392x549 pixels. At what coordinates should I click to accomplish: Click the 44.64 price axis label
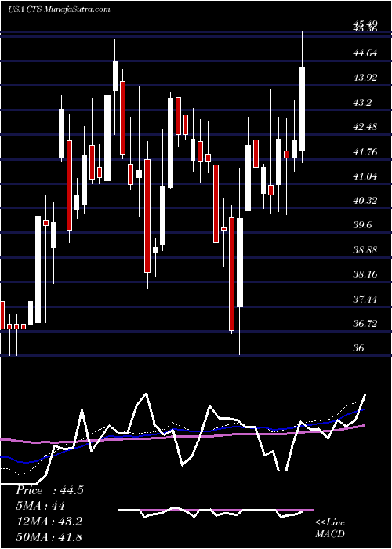pyautogui.click(x=365, y=53)
